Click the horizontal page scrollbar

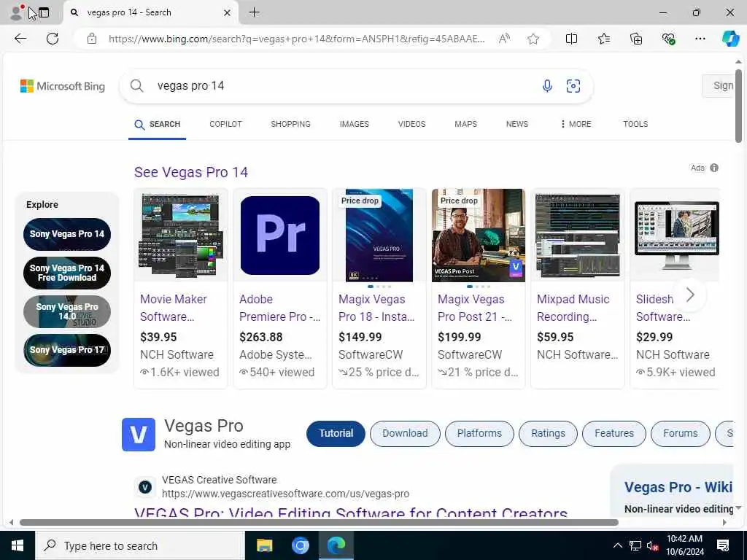(320, 522)
